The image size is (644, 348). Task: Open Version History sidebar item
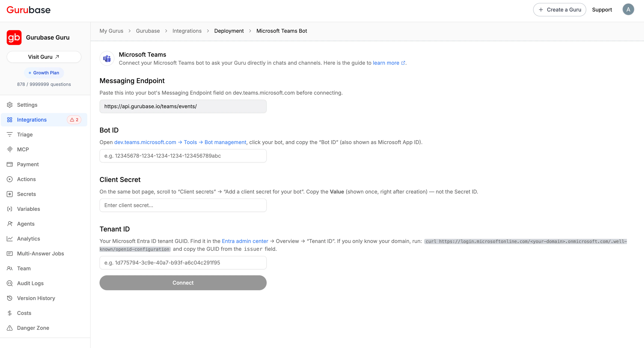44,298
